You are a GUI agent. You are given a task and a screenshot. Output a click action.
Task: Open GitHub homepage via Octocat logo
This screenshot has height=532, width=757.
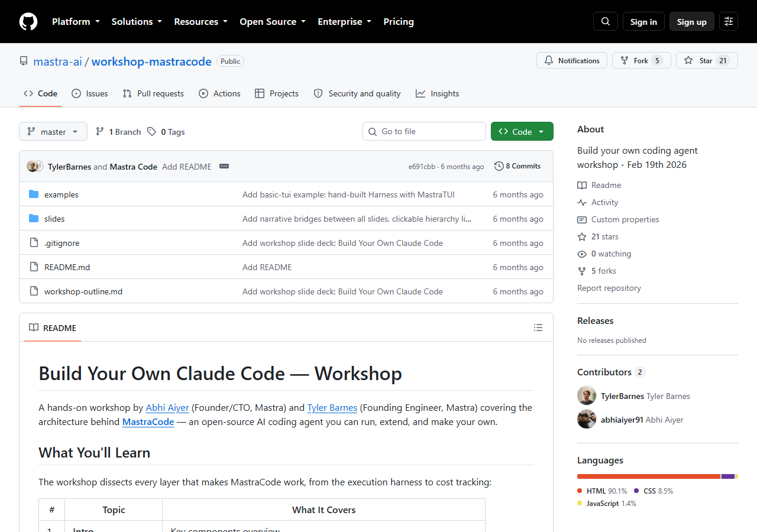pos(28,22)
